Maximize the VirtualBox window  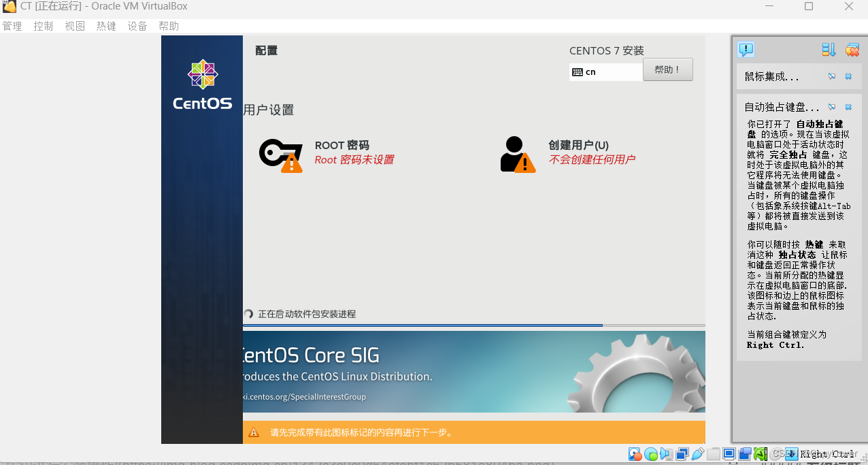tap(809, 6)
